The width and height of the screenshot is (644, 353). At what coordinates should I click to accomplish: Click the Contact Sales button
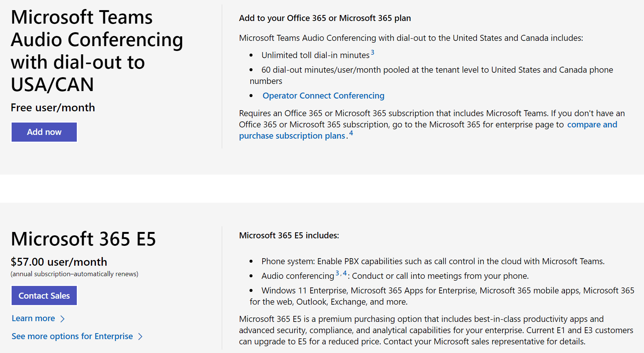point(44,295)
